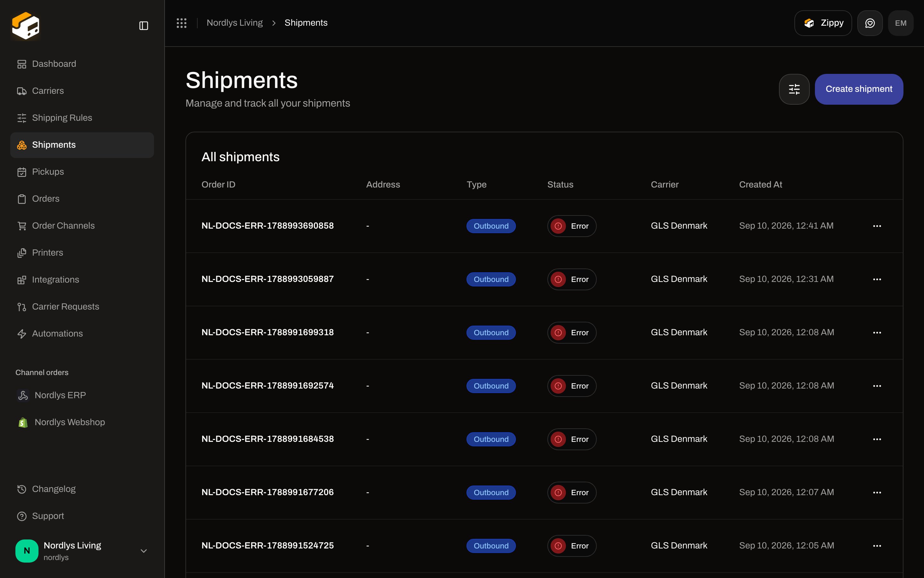Open the Support page
Screen dimensions: 924x578
point(82,516)
